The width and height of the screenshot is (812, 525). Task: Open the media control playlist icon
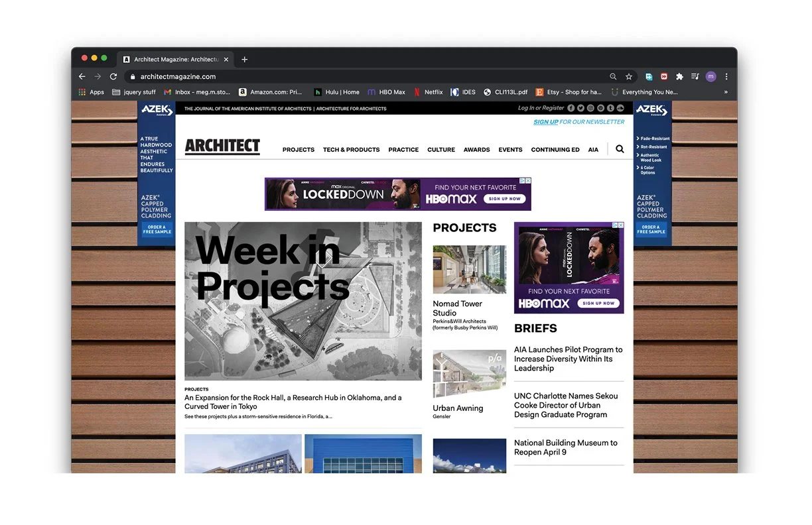(695, 77)
